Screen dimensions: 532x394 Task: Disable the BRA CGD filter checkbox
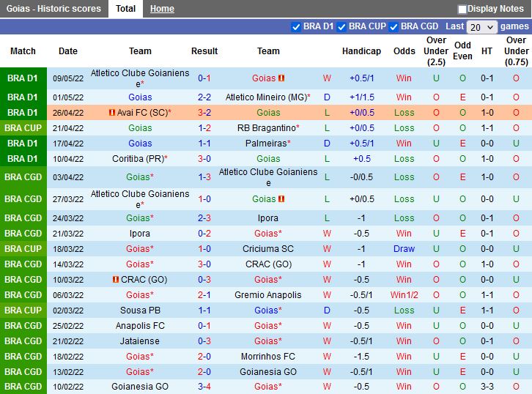pyautogui.click(x=394, y=27)
